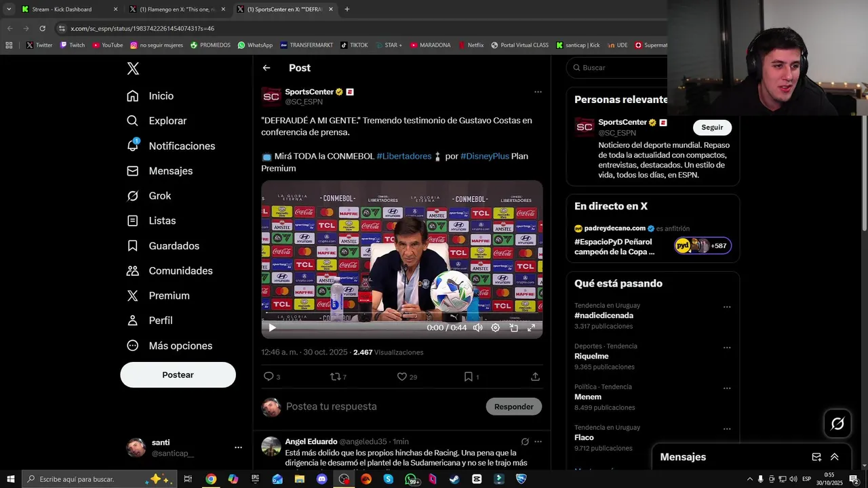Open Premium in the sidebar
The width and height of the screenshot is (868, 488).
pyautogui.click(x=158, y=296)
